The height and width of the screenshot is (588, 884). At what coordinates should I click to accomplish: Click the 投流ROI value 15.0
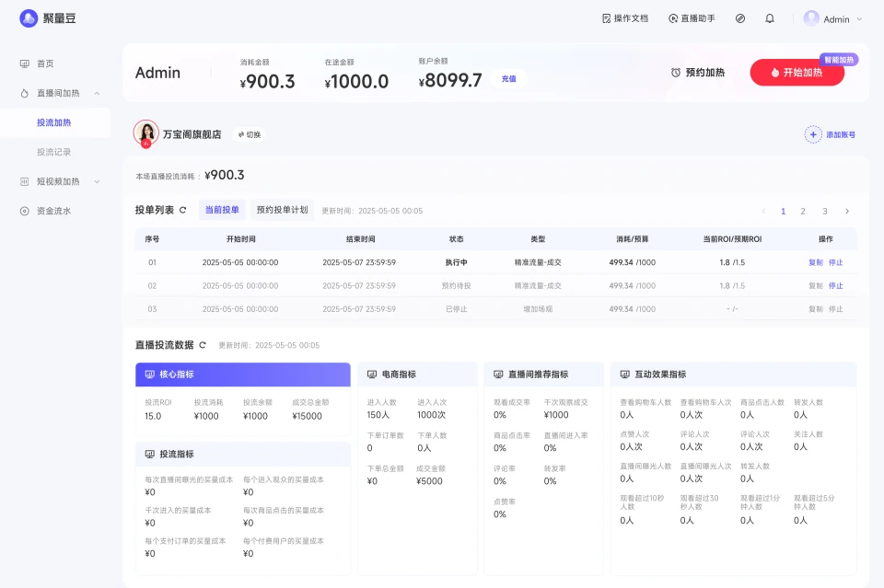153,416
